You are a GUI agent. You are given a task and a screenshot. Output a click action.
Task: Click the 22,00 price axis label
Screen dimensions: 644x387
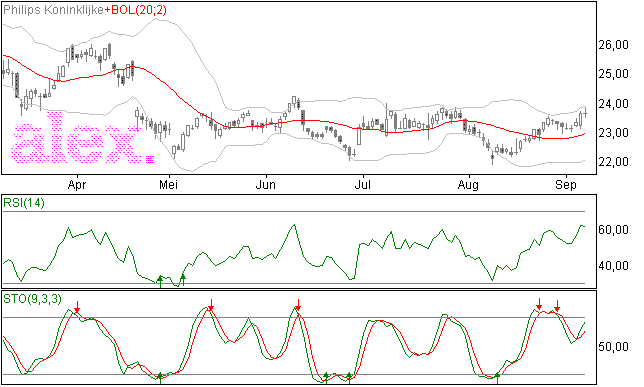pos(614,162)
